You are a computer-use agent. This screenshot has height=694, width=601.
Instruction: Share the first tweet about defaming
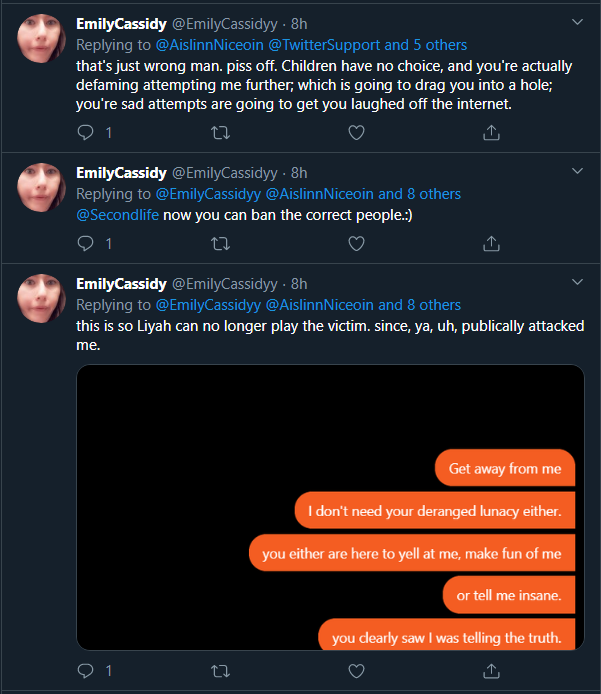[491, 132]
